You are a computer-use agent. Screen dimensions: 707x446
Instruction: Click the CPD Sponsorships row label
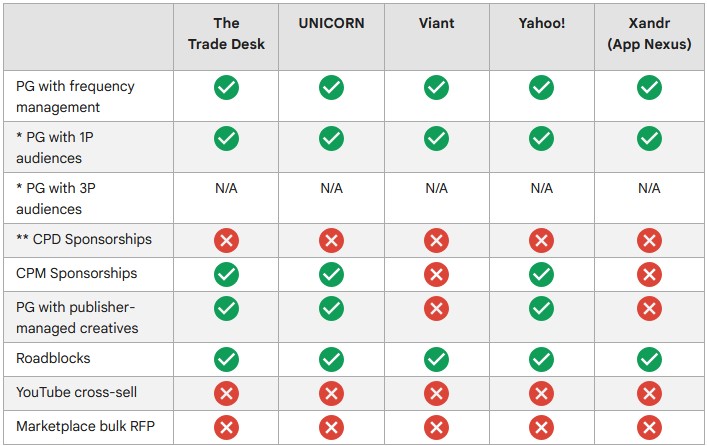pyautogui.click(x=84, y=239)
